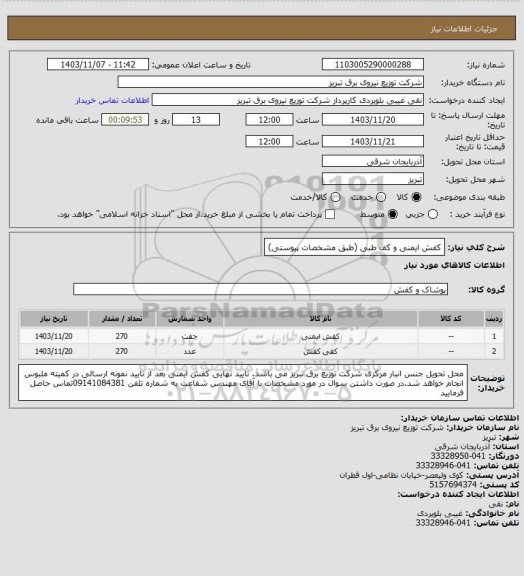Select the کالا/خدمت radio button
Viewport: 524px width, 576px height.
pyautogui.click(x=335, y=197)
